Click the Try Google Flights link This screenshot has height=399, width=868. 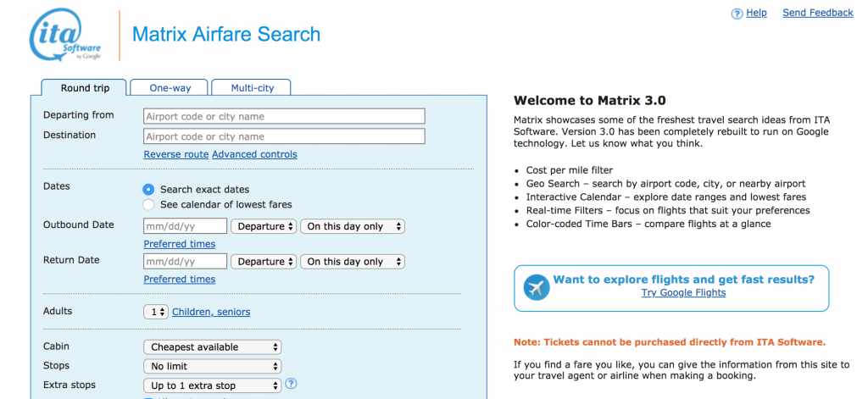(x=683, y=293)
